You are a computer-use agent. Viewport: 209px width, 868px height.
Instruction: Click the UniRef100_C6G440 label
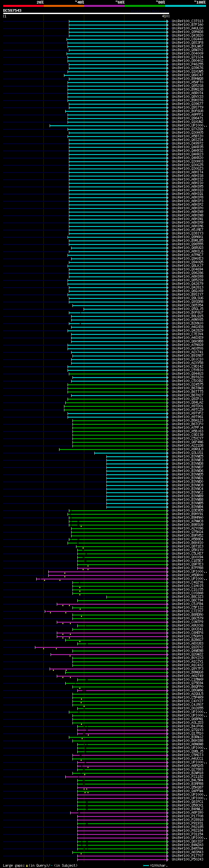tap(187, 39)
